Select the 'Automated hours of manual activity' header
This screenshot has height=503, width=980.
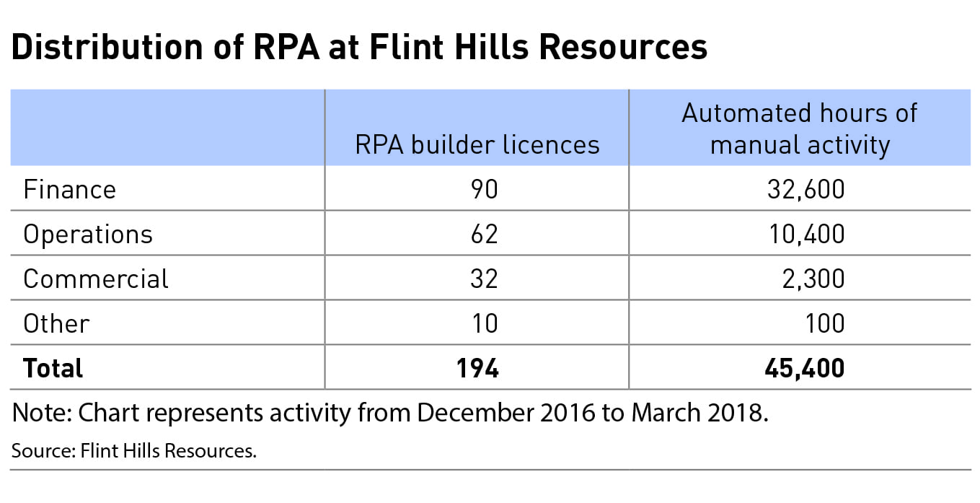[800, 128]
